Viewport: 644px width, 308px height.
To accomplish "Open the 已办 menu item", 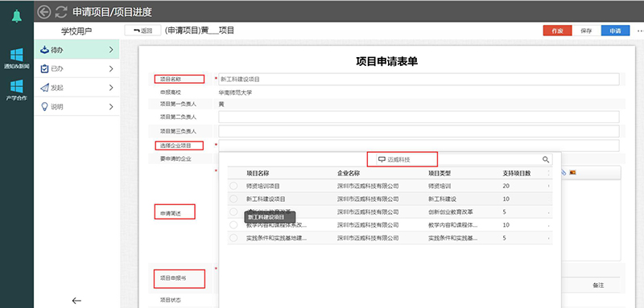I will click(x=76, y=69).
